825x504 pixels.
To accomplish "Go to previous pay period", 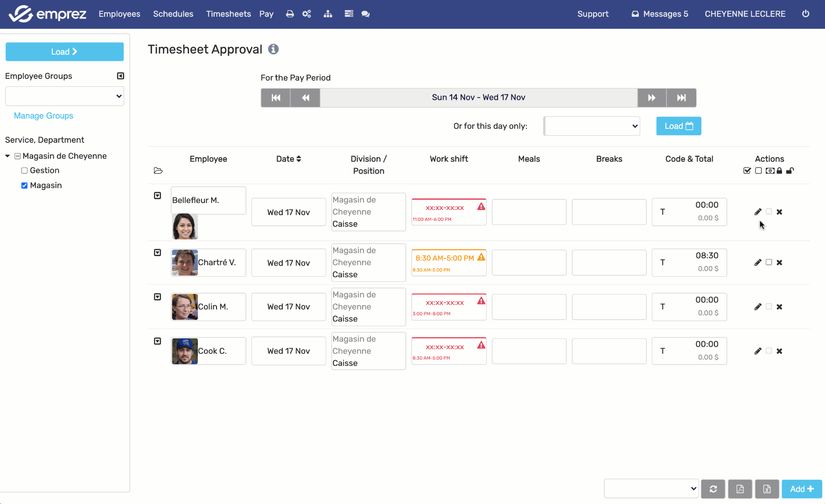I will coord(305,98).
